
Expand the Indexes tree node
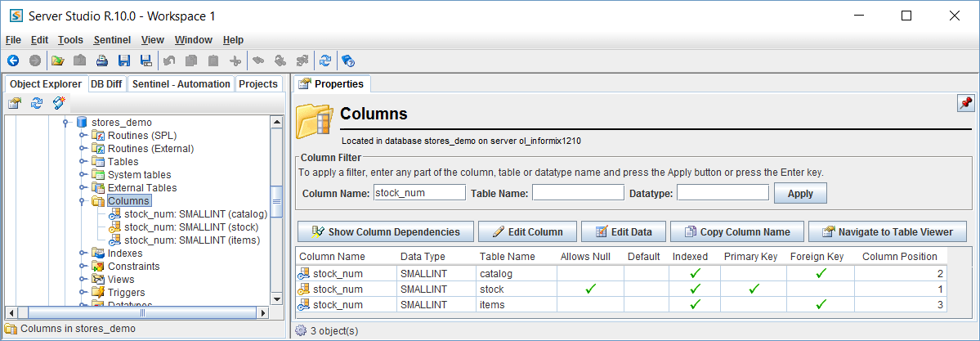(83, 254)
